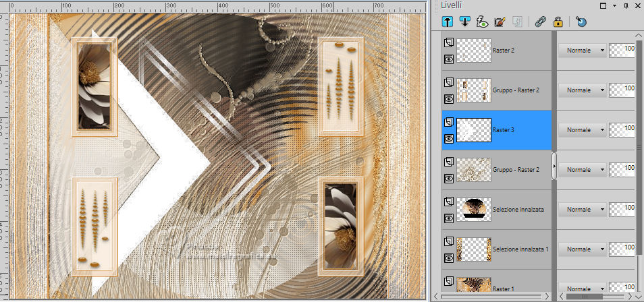Image resolution: width=644 pixels, height=302 pixels.
Task: Click the vertical scrollbar thumb of Livelli panel
Action: (x=639, y=148)
